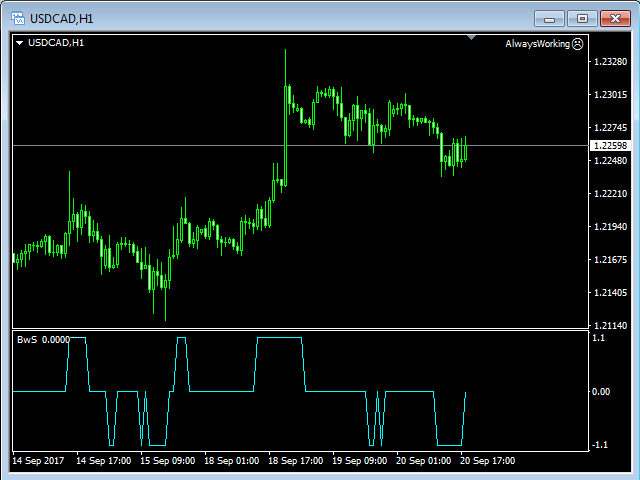Click the chart shift triangle marker
640x480 pixels.
point(471,38)
